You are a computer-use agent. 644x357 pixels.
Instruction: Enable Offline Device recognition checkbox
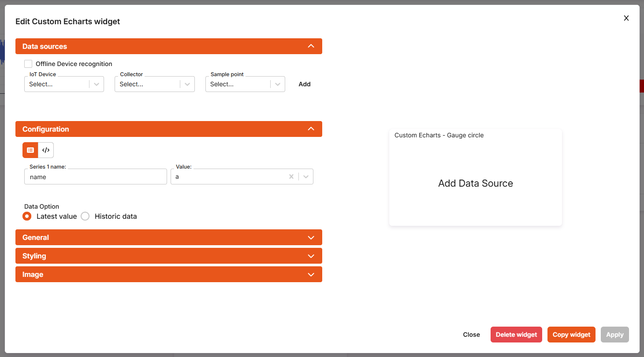[x=28, y=64]
